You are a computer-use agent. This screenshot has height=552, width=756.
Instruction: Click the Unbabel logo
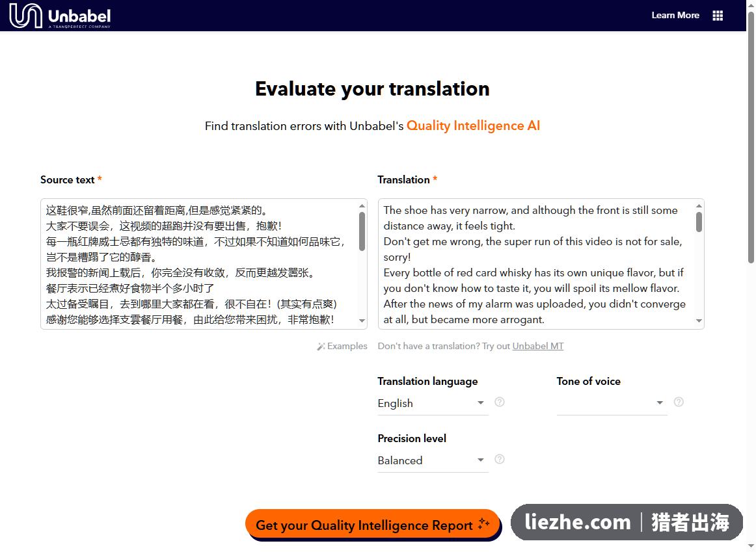coord(61,16)
